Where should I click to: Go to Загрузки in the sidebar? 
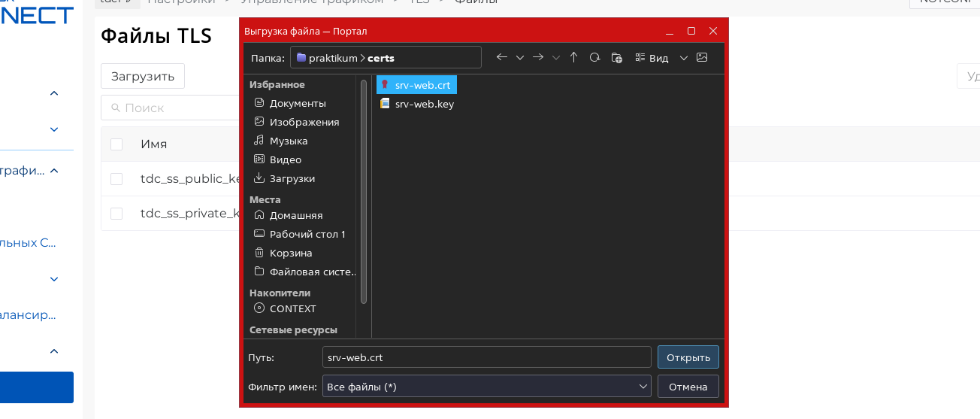pyautogui.click(x=292, y=178)
